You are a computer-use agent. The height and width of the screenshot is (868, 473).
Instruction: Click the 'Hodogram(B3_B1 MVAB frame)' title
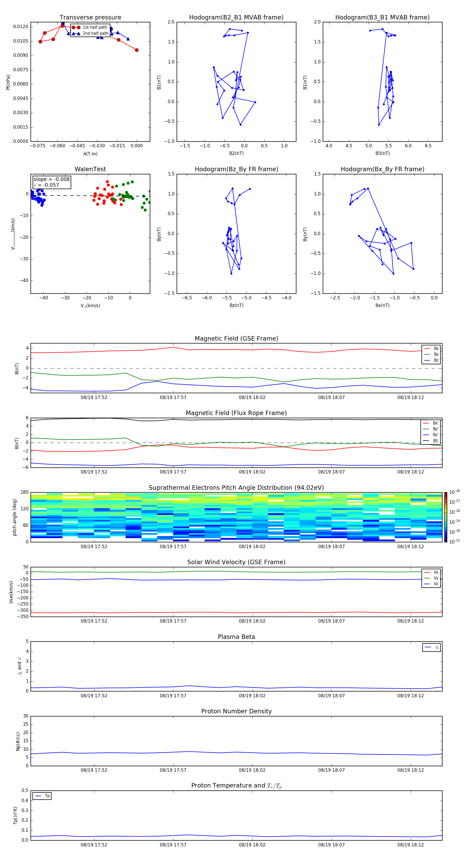tap(382, 17)
